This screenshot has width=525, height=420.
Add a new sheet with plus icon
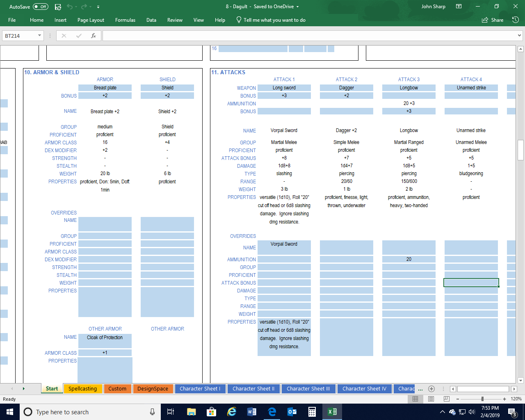click(431, 388)
